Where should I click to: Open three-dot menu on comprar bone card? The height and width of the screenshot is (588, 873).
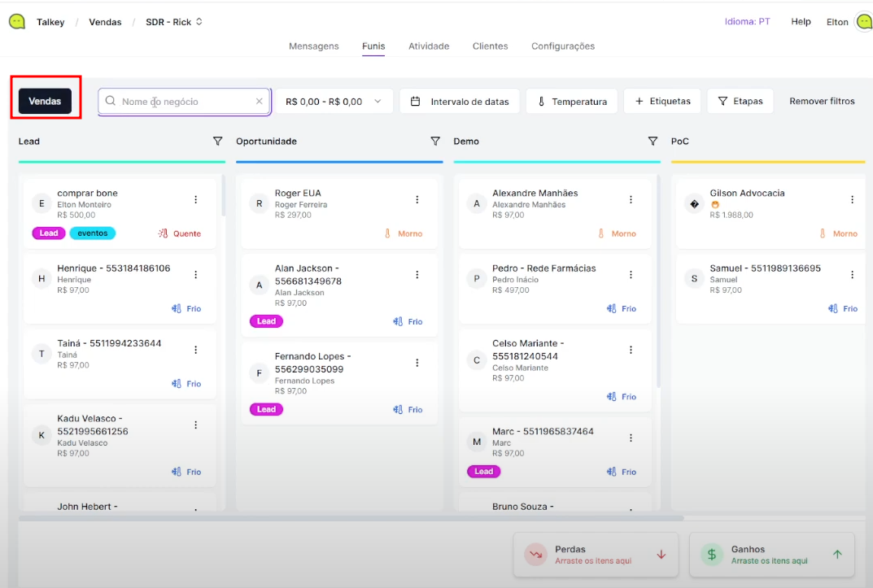point(195,199)
